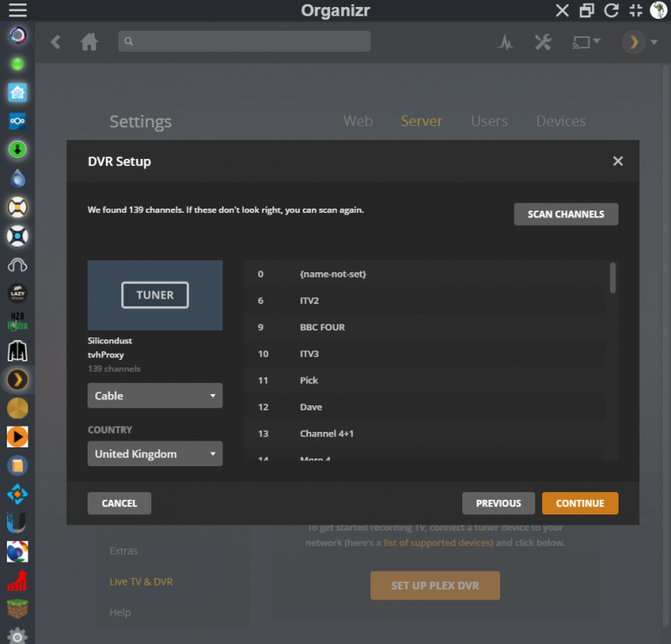Screen dimensions: 671x644
Task: Open the Deluge water drop tab
Action: click(17, 179)
